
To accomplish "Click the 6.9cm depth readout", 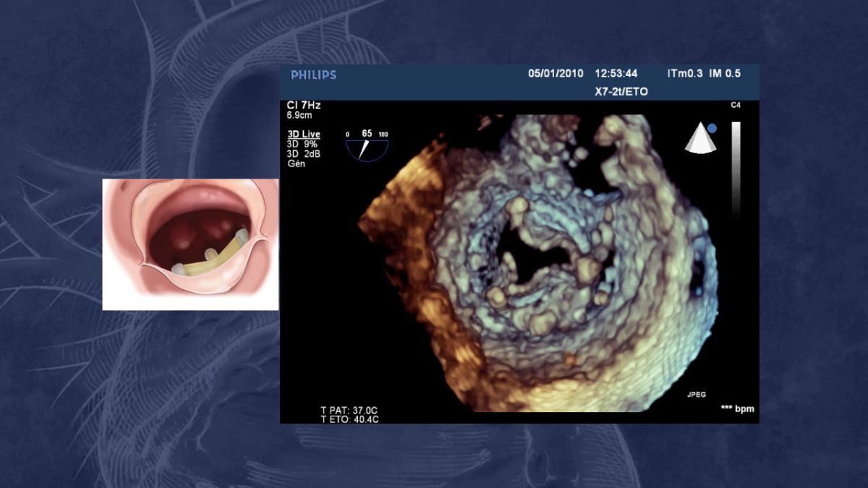I will pos(300,115).
